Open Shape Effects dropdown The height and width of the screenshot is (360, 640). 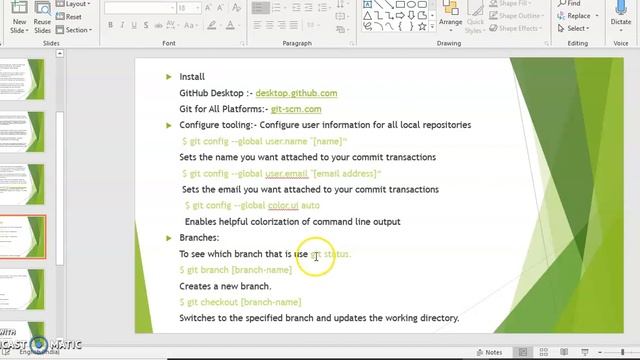516,29
